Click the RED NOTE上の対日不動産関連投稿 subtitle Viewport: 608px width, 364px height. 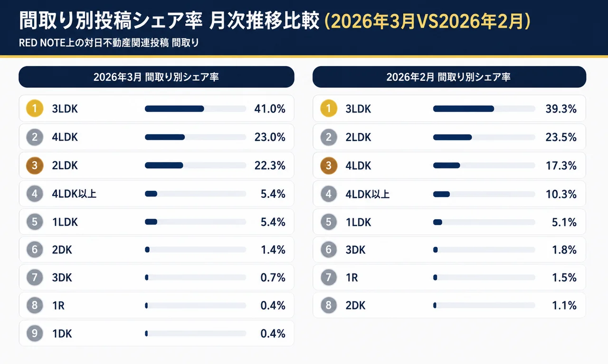[109, 43]
